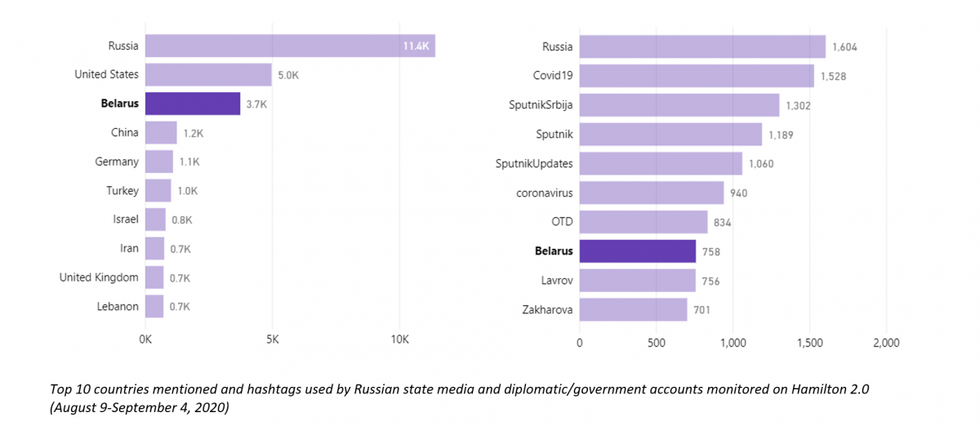Select the China bar
Viewport: 980px width, 426px height.
[161, 132]
